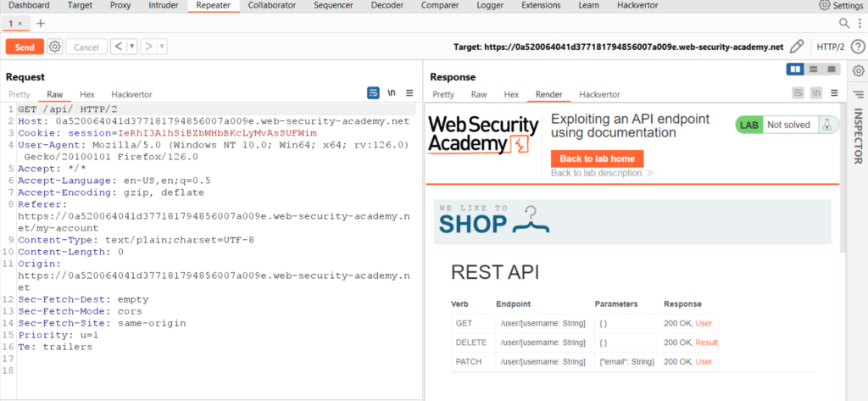868x401 pixels.
Task: Open Response panel hamburger menu
Action: coord(834,92)
